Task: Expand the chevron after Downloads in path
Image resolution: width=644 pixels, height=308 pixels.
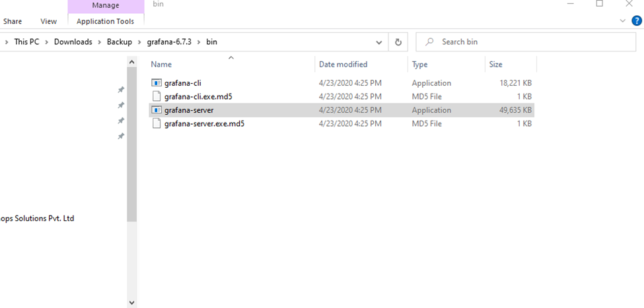Action: (100, 42)
